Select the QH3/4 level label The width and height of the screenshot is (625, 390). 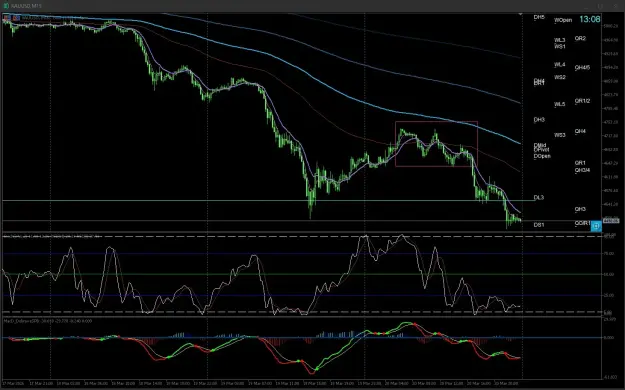click(x=582, y=170)
